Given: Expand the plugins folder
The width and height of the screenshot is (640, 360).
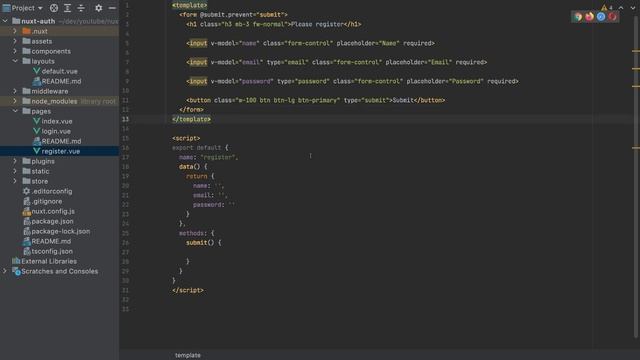Looking at the screenshot, I should point(15,161).
